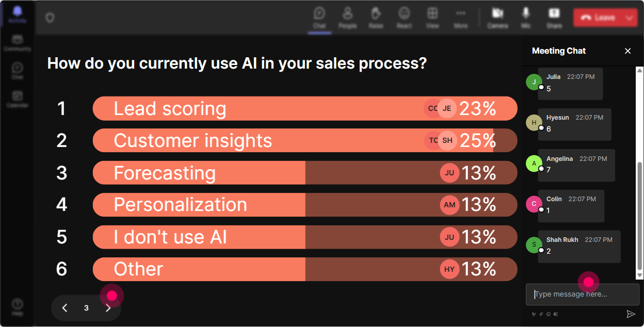Open Activity in the left sidebar
The image size is (644, 327).
[x=18, y=15]
